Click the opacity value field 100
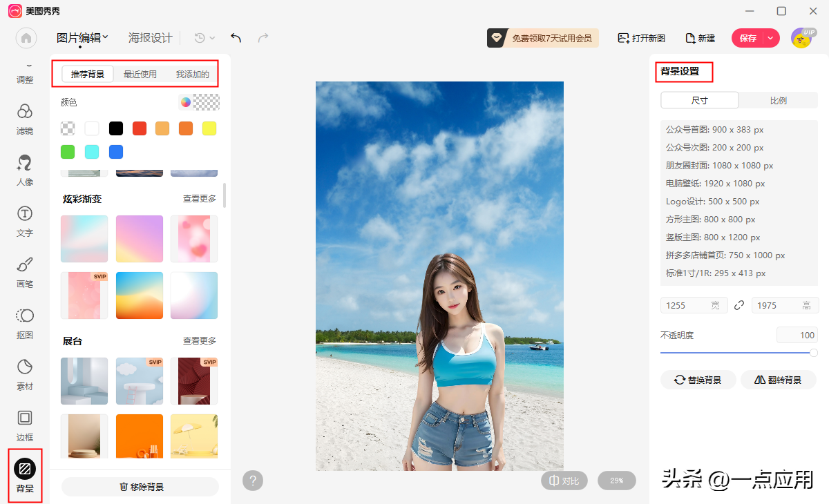This screenshot has height=504, width=829. pos(797,336)
